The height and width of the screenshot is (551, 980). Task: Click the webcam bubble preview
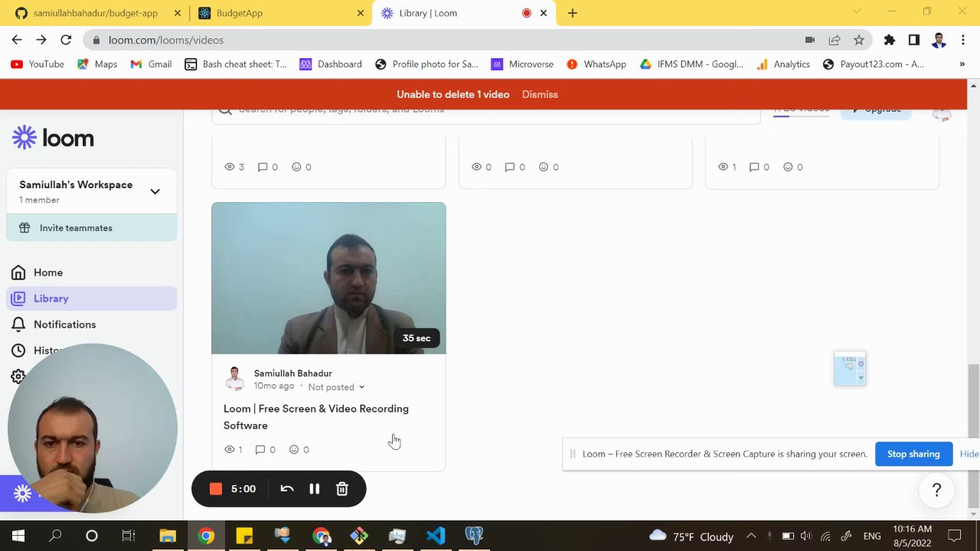click(93, 429)
